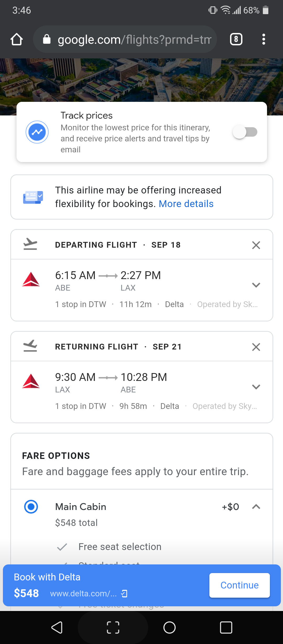
Task: Select the Main Cabin fare radio button
Action: pos(31,507)
